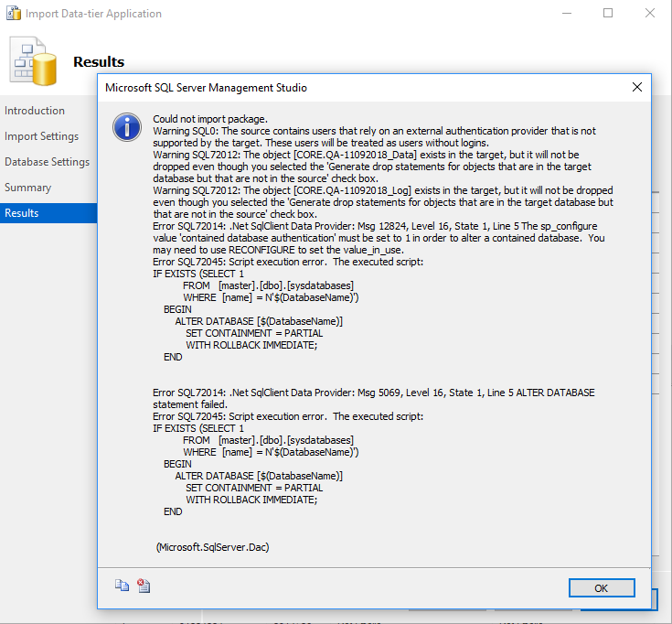672x624 pixels.
Task: Click the first 'SET CONTAINMENT = PARTIAL' line
Action: coord(254,333)
